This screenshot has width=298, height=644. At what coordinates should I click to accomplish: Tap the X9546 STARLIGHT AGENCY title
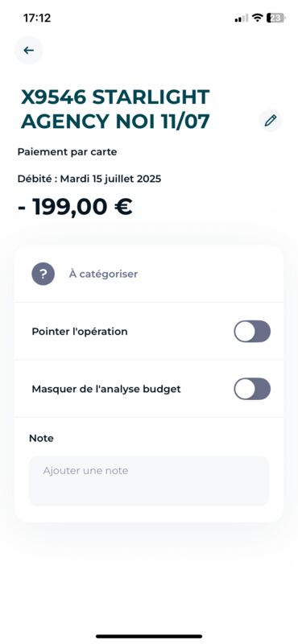point(115,109)
